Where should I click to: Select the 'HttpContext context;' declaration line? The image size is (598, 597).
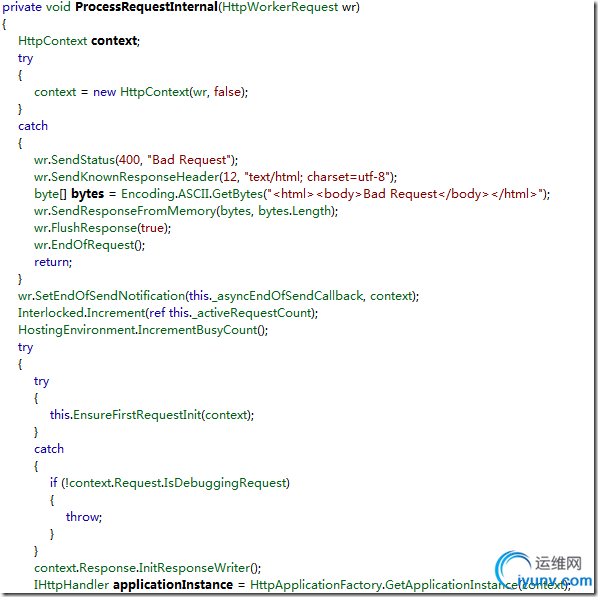coord(79,41)
